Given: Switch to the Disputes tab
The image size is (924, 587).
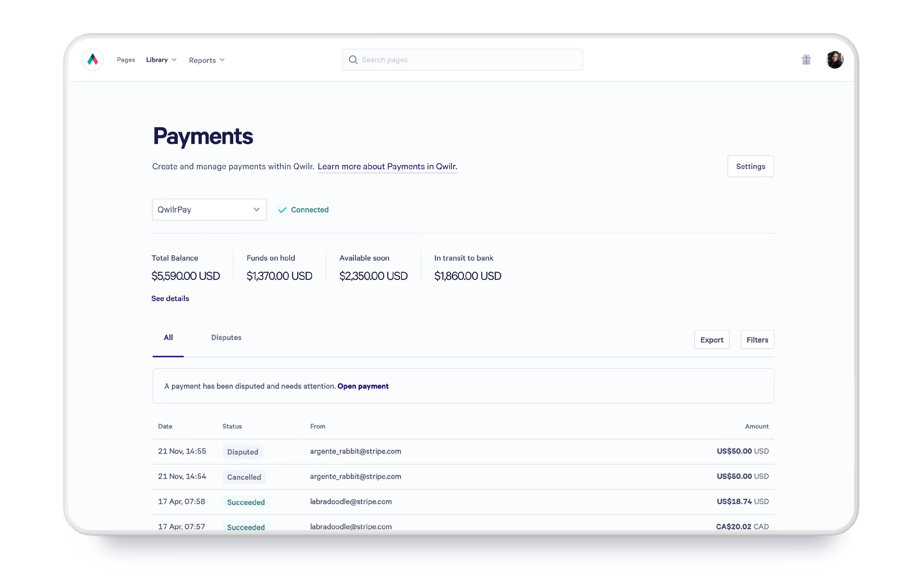Looking at the screenshot, I should 226,337.
